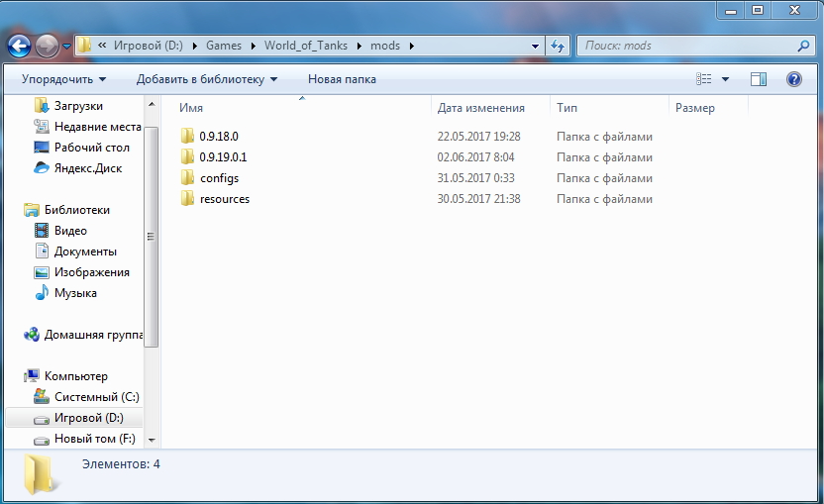Click the Forward navigation arrow button
824x504 pixels.
coord(47,47)
